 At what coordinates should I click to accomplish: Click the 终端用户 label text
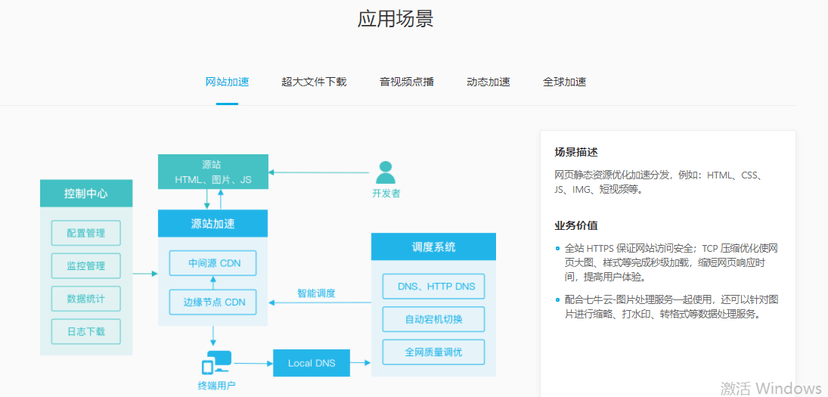coord(217,385)
